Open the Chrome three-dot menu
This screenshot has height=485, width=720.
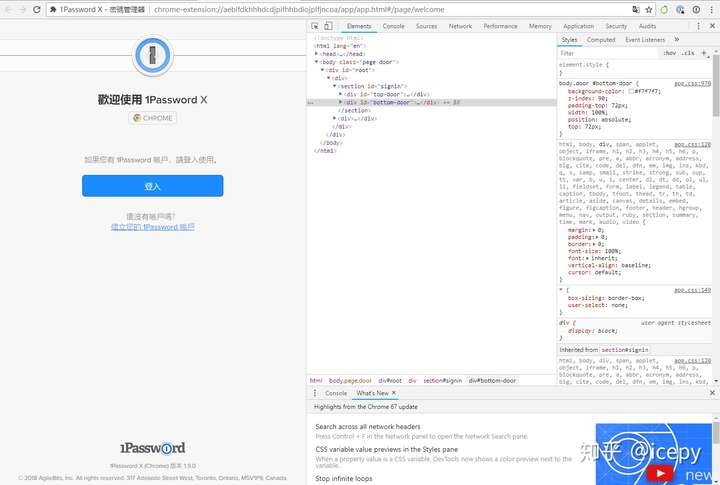pyautogui.click(x=711, y=10)
